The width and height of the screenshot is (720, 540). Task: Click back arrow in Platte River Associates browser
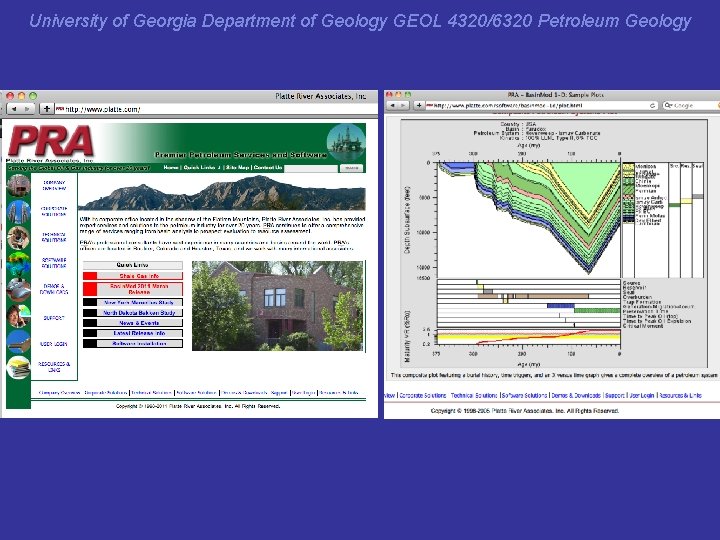[x=14, y=109]
